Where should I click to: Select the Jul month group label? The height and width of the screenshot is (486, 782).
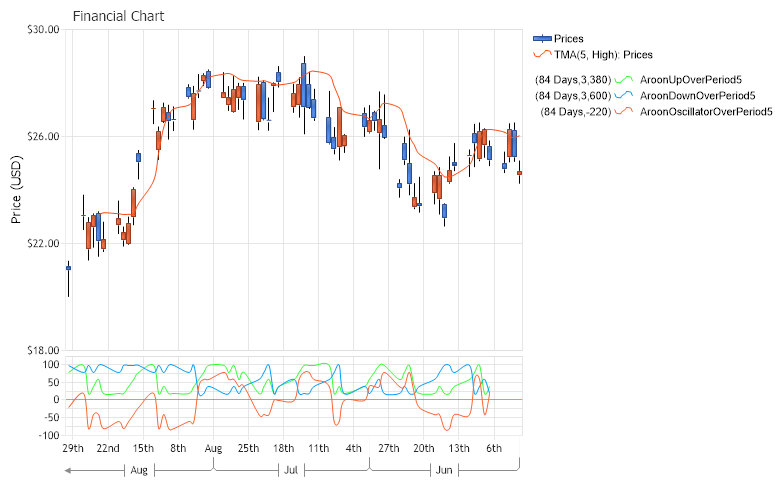click(291, 468)
